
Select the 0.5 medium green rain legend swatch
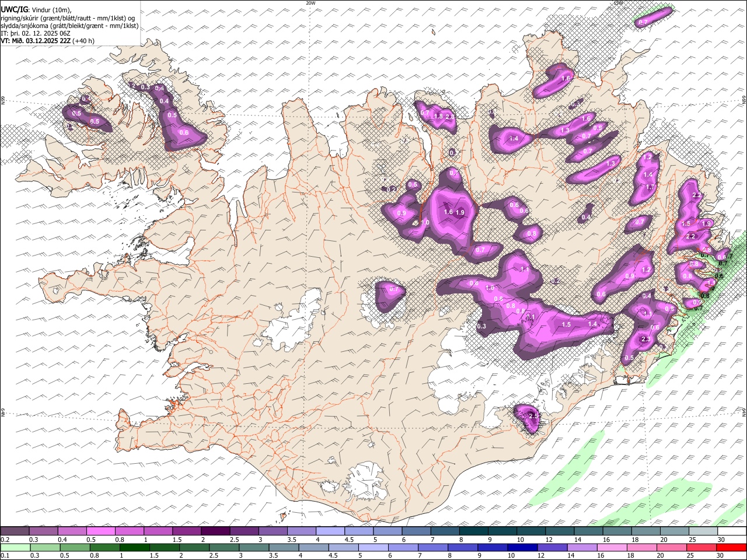75,547
